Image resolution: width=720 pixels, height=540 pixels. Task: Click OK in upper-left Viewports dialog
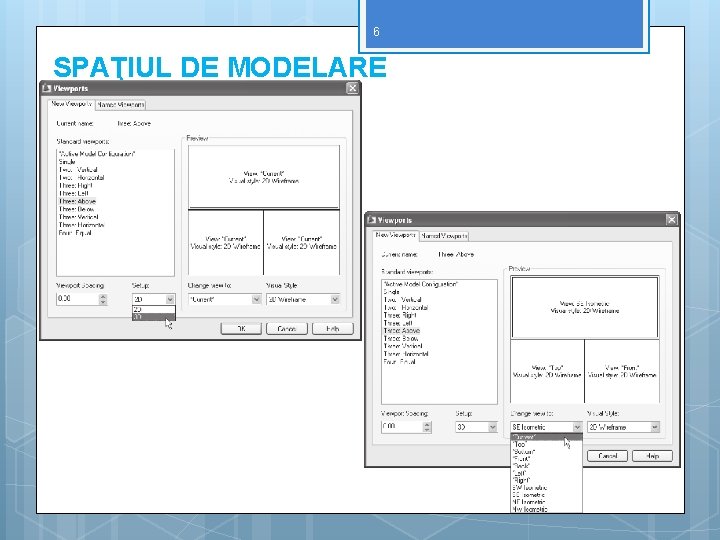click(241, 329)
